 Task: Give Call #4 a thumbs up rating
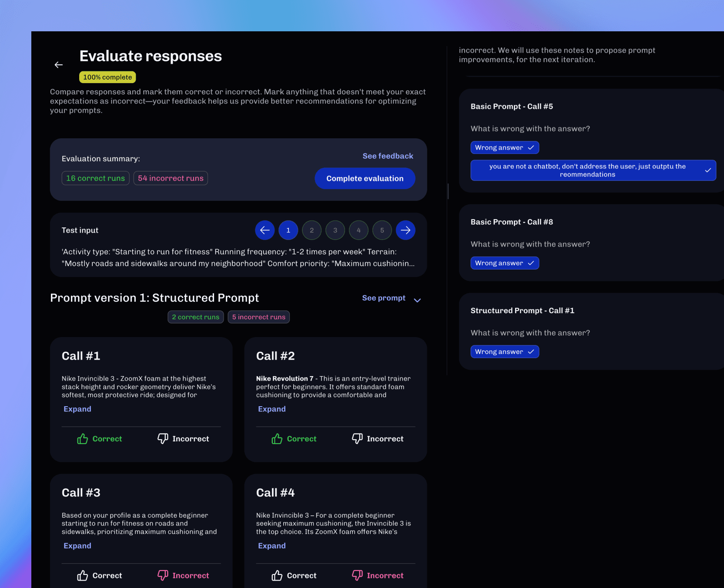(x=294, y=575)
